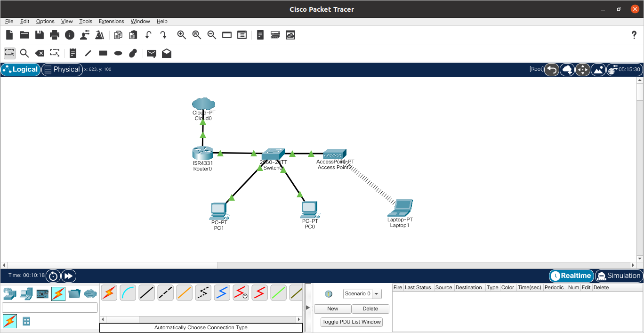644x333 pixels.
Task: Open network information via the info circle icon
Action: pyautogui.click(x=70, y=35)
